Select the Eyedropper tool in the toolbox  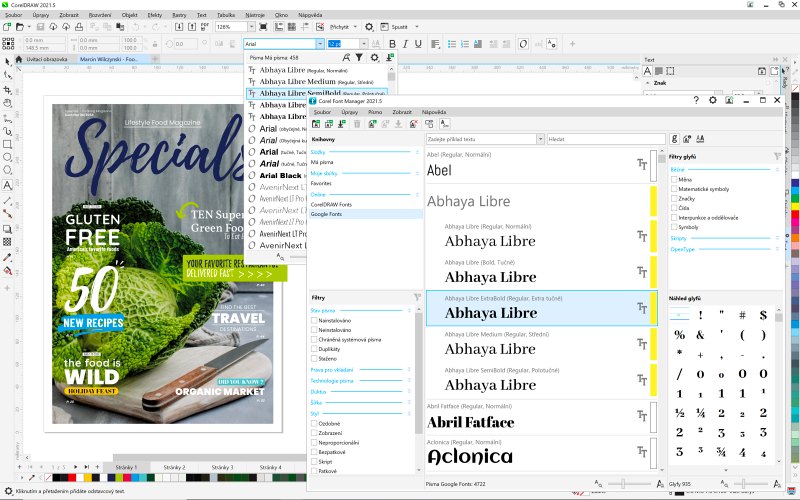[x=8, y=258]
